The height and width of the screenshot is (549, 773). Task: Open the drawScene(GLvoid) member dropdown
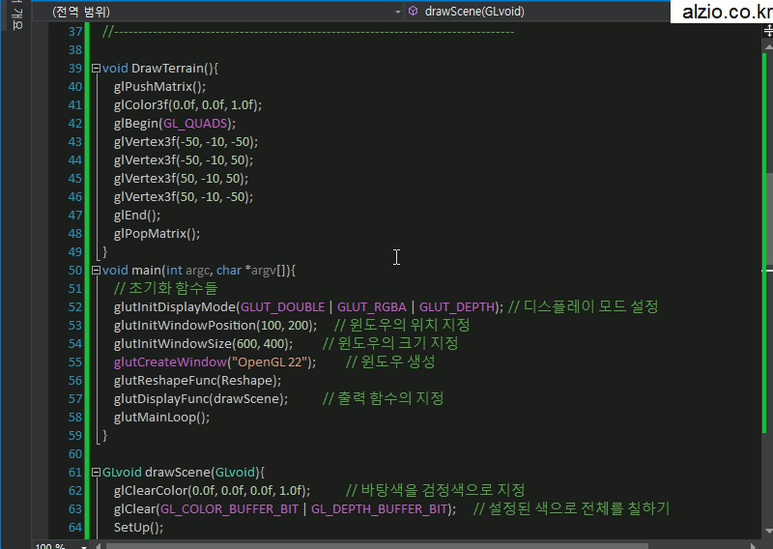(537, 11)
